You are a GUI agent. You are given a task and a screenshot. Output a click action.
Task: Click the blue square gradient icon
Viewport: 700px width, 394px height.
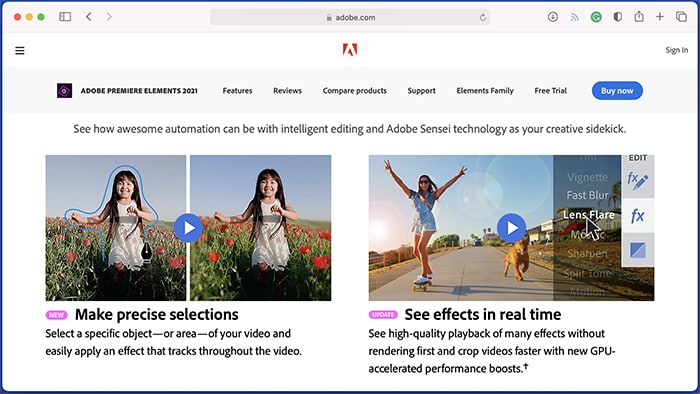638,250
